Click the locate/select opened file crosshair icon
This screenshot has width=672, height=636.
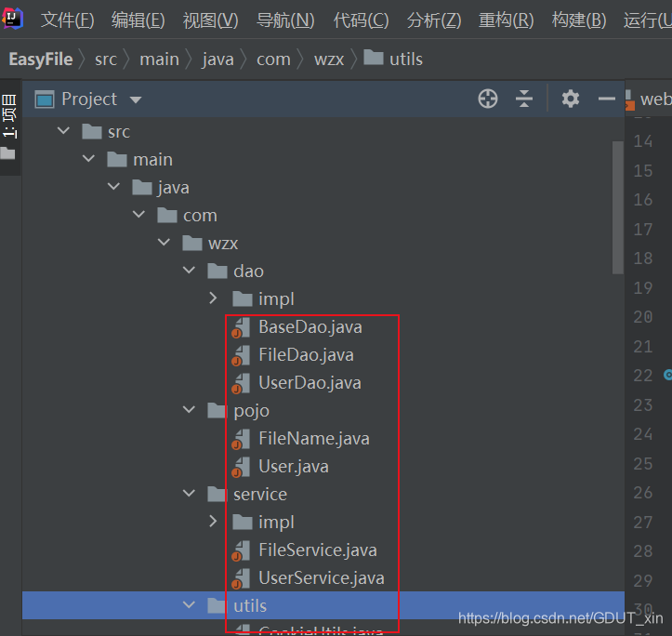pyautogui.click(x=488, y=99)
